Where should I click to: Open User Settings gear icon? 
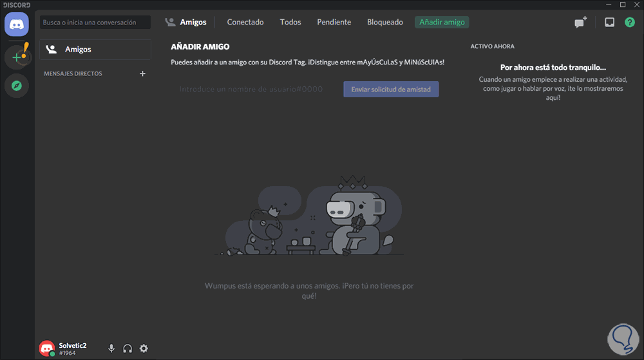click(x=144, y=348)
